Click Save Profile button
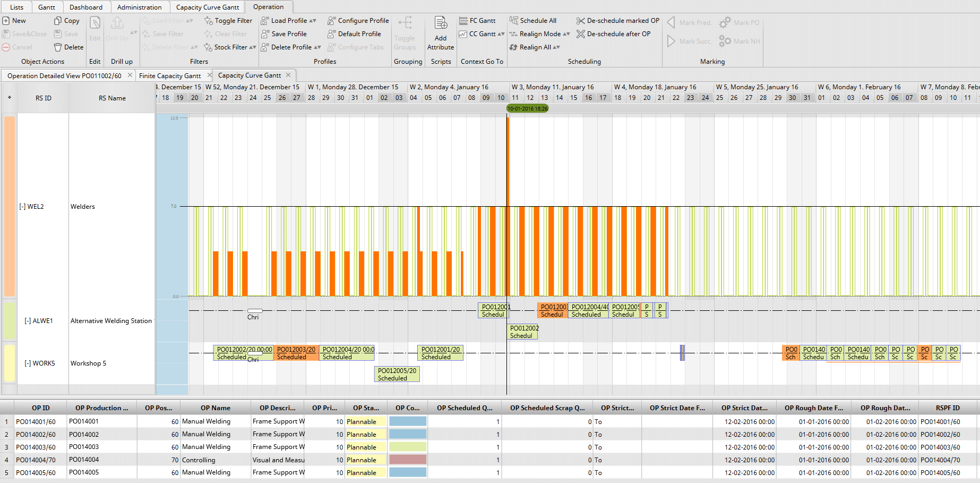This screenshot has height=483, width=980. point(284,34)
